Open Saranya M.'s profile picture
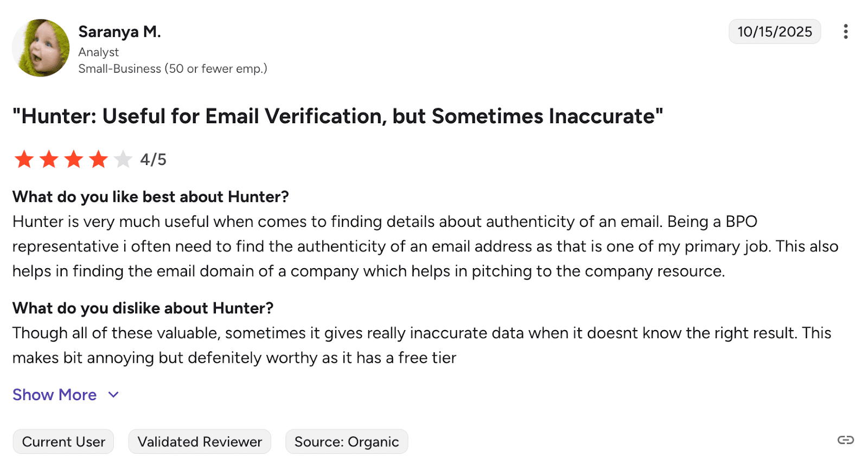868x475 pixels. [41, 48]
